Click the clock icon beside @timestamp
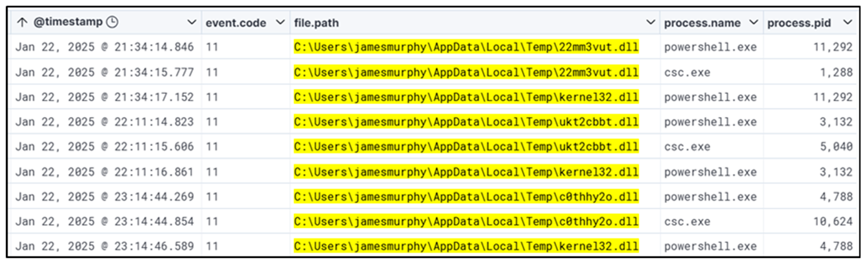The width and height of the screenshot is (868, 266). (112, 22)
